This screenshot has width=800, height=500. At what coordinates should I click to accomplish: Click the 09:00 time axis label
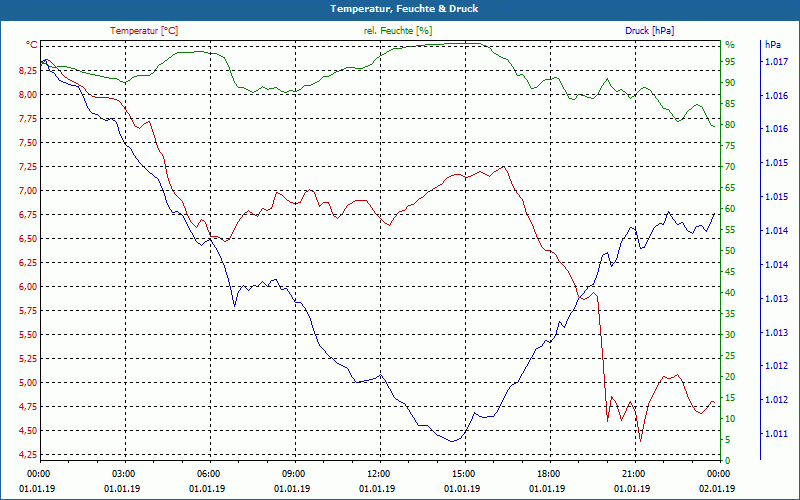pos(292,473)
